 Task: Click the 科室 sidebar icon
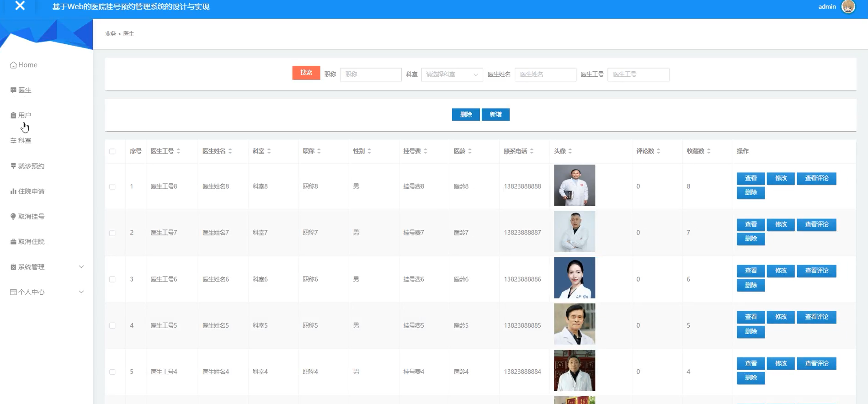(x=13, y=140)
